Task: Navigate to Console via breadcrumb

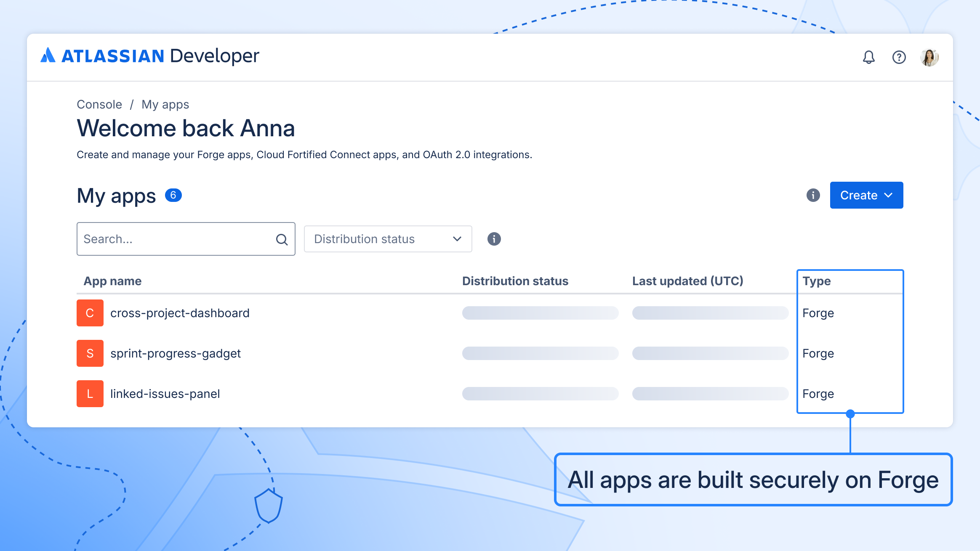Action: [99, 104]
